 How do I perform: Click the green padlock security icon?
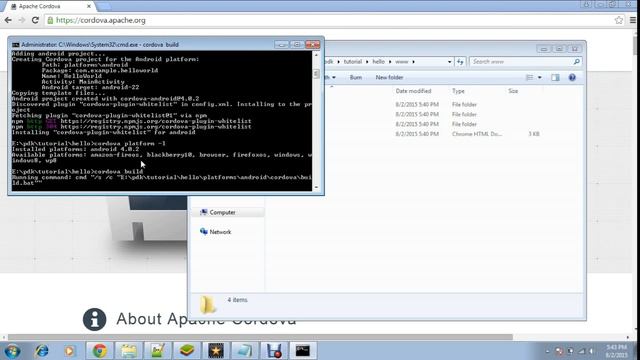pyautogui.click(x=50, y=20)
